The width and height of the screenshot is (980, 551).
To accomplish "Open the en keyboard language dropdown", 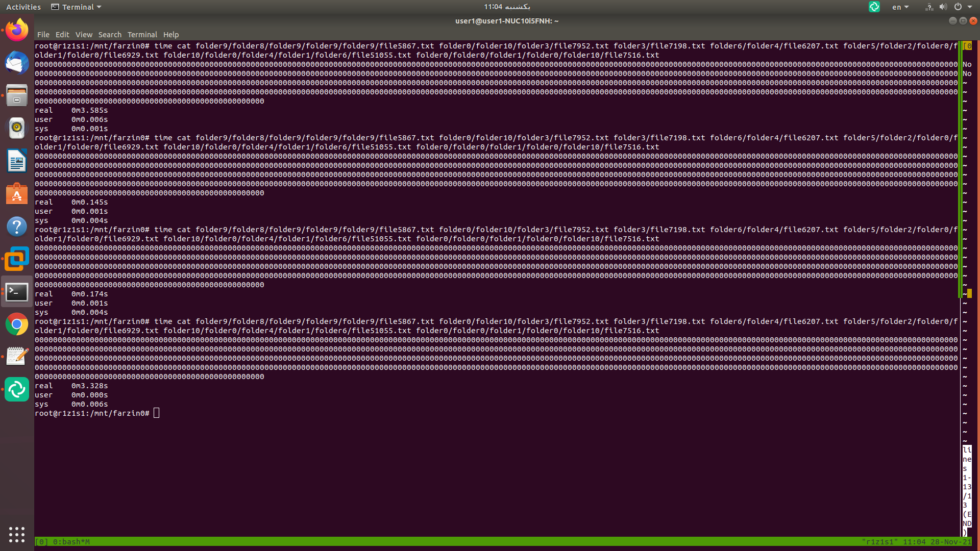I will coord(900,7).
